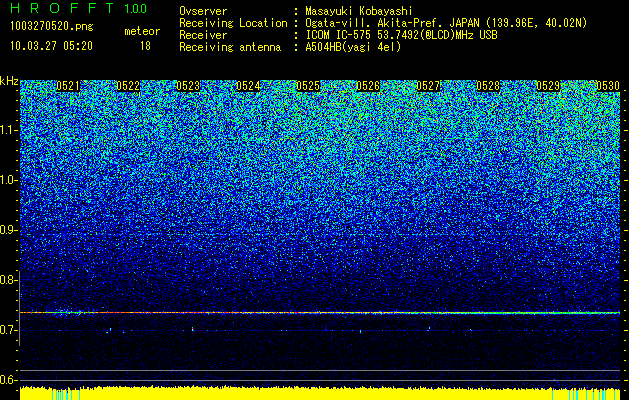Click the kHz axis unit label
The width and height of the screenshot is (629, 400).
click(x=9, y=81)
